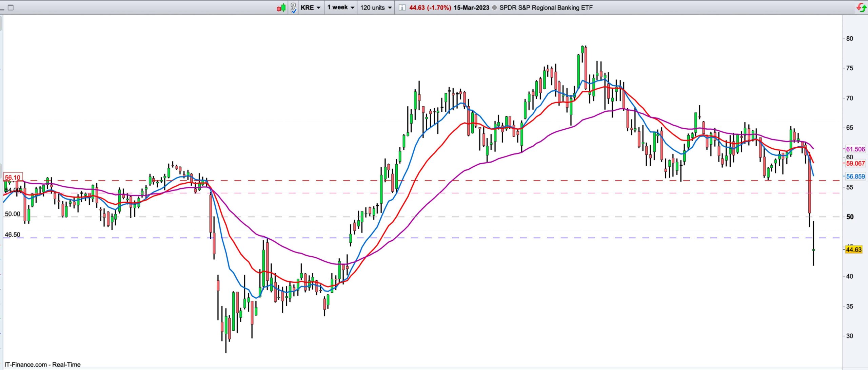The height and width of the screenshot is (370, 868).
Task: Select the 46.50 blue dashed line label
Action: click(x=13, y=235)
